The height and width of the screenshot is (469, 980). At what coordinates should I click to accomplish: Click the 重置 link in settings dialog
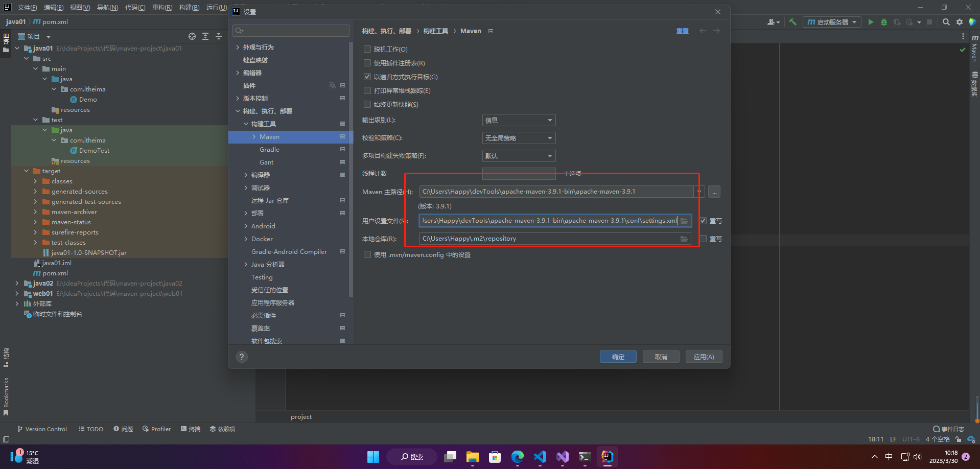click(x=683, y=31)
